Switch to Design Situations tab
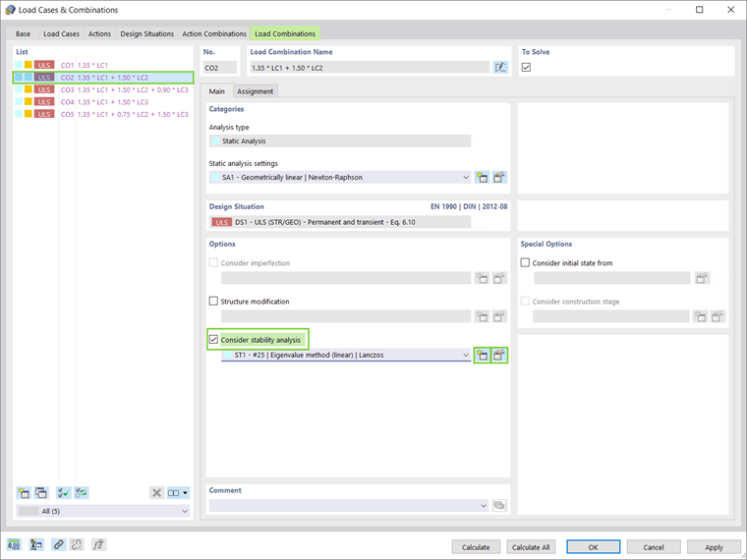Viewport: 747px width, 560px height. pos(146,33)
